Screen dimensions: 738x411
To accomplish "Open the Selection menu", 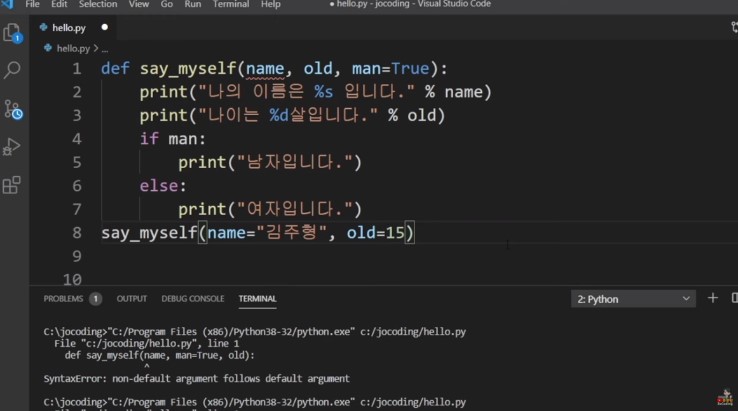I will 98,5.
